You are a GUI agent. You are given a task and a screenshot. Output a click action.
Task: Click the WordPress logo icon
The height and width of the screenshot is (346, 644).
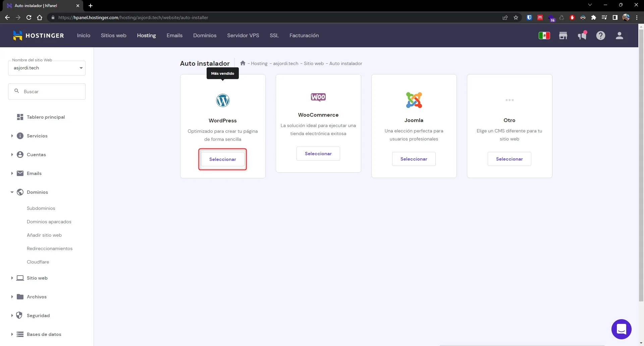(223, 100)
